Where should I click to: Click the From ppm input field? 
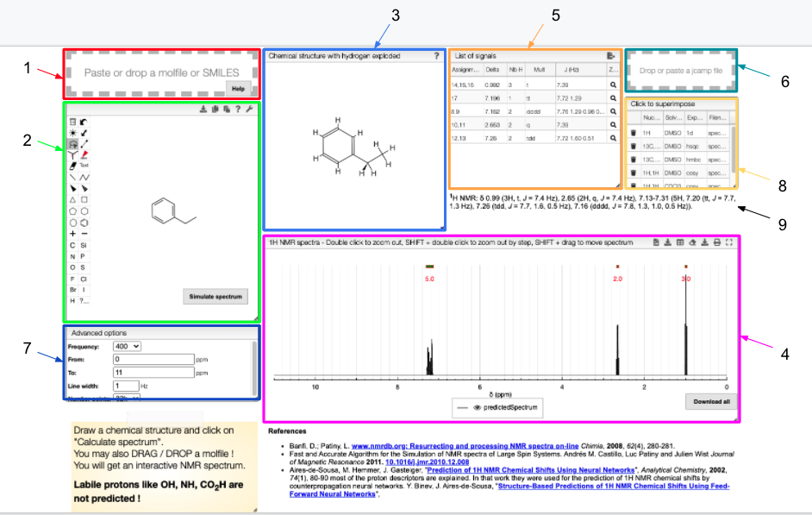(x=153, y=359)
